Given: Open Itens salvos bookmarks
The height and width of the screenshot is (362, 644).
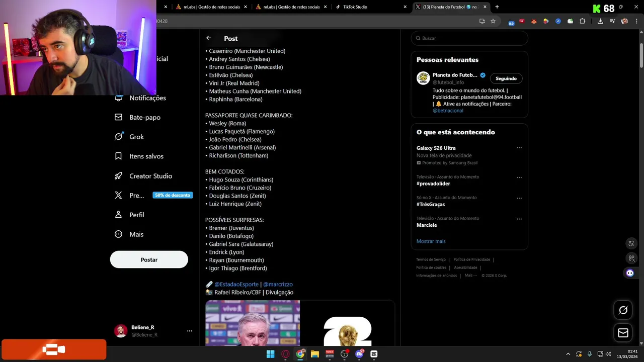Looking at the screenshot, I should (139, 156).
